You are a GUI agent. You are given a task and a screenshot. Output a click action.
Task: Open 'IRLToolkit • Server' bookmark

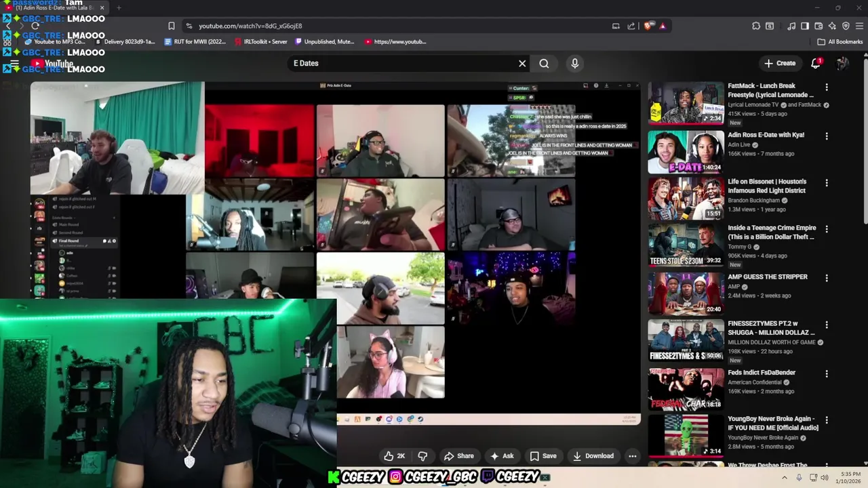(261, 41)
